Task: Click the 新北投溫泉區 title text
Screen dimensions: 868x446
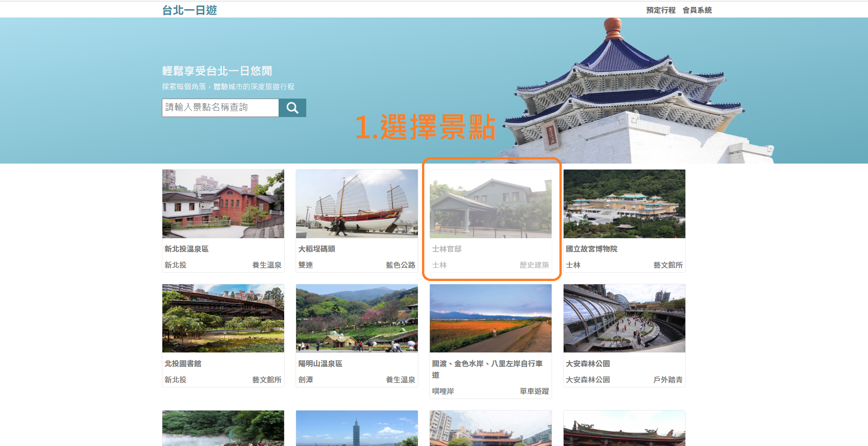Action: click(x=186, y=249)
